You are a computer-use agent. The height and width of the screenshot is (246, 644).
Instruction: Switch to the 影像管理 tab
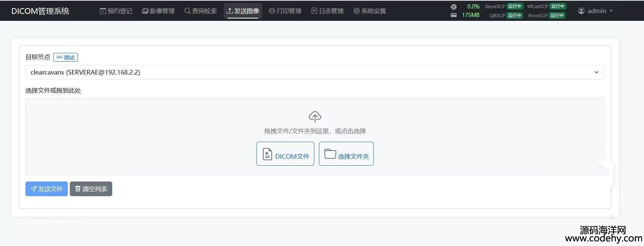(x=158, y=11)
